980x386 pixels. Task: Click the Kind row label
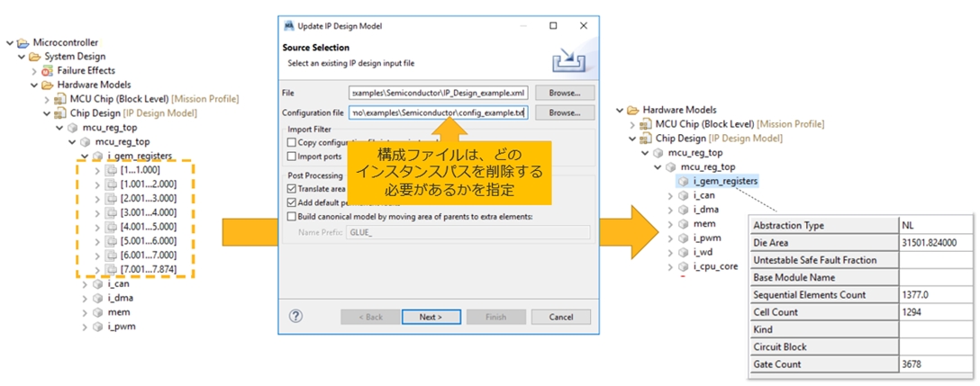763,329
